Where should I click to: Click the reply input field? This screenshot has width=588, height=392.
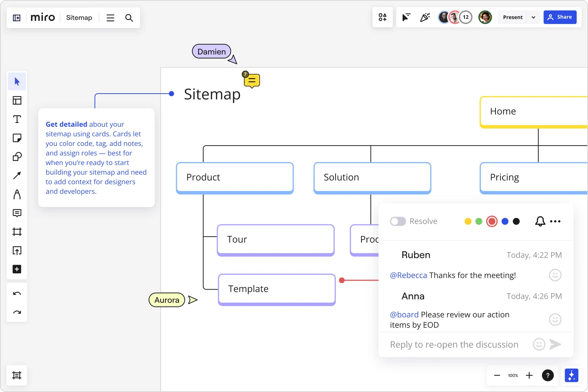tap(454, 344)
